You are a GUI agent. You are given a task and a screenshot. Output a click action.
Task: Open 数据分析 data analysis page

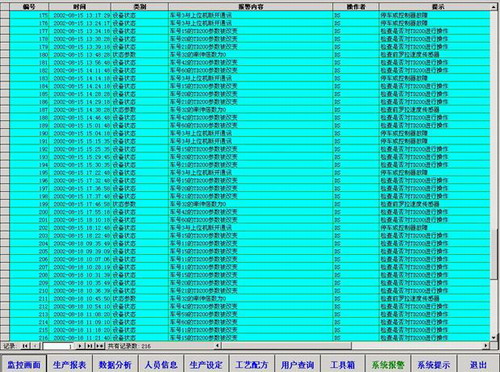tap(115, 364)
